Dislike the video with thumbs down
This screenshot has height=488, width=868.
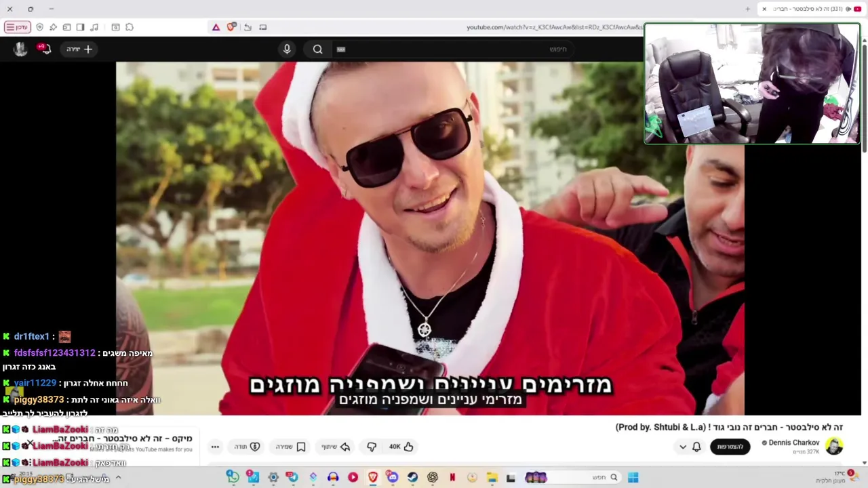point(372,447)
